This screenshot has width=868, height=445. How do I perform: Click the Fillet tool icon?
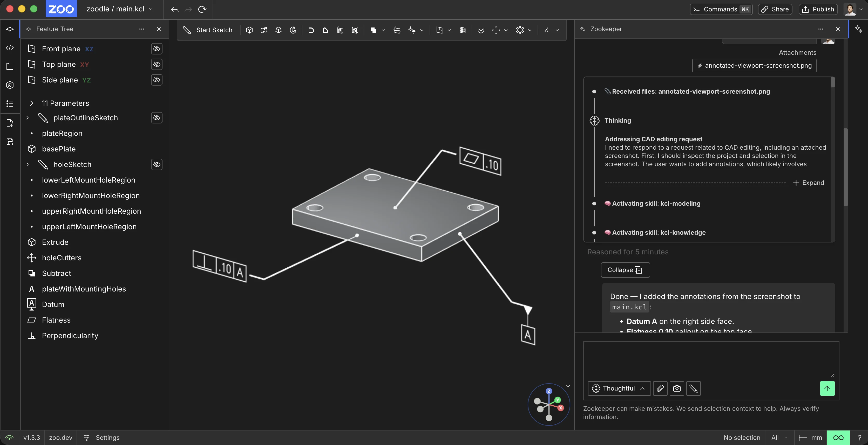(x=311, y=30)
